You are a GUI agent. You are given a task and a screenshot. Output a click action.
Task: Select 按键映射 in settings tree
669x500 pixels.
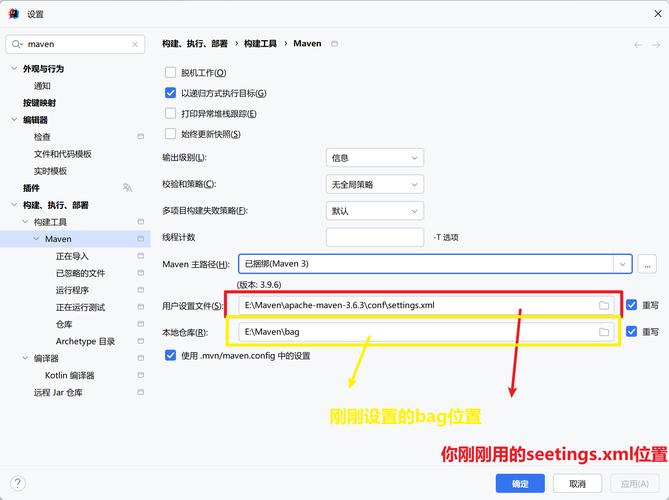(x=39, y=103)
